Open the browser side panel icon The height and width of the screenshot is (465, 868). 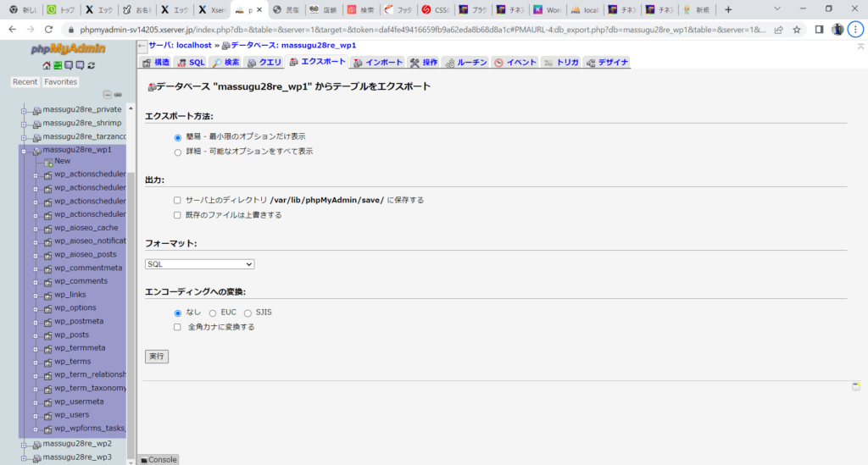[x=820, y=30]
